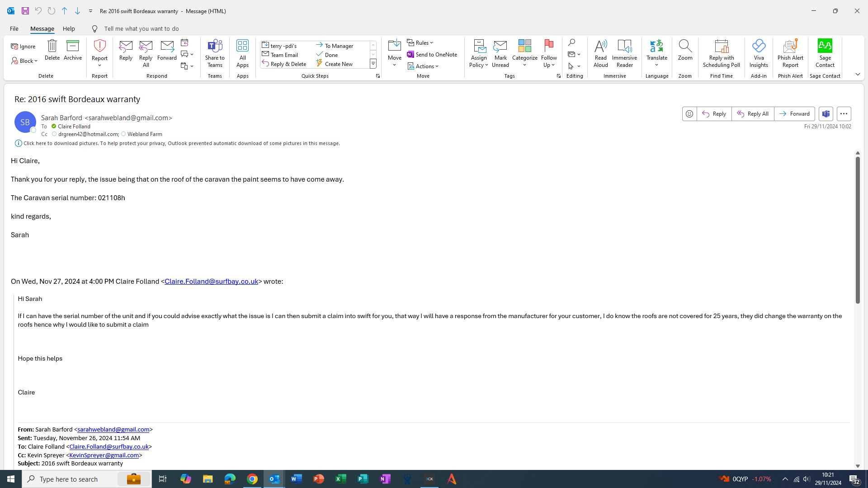
Task: Open the File menu
Action: [14, 28]
